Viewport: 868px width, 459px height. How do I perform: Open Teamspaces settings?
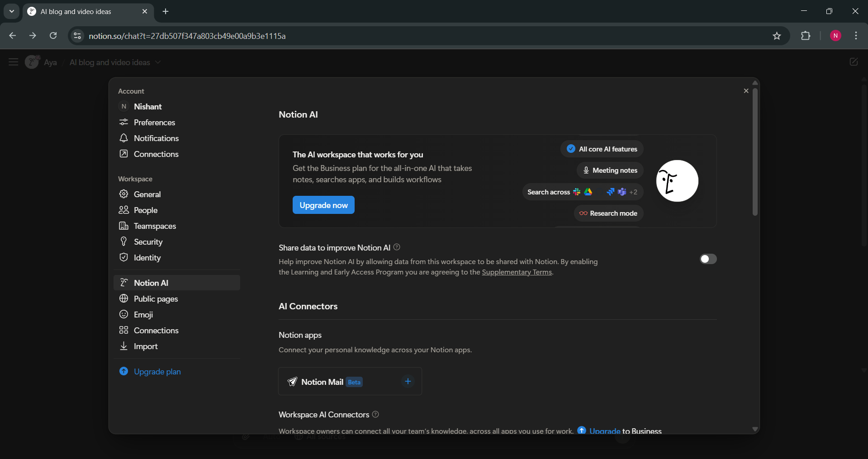click(x=177, y=226)
